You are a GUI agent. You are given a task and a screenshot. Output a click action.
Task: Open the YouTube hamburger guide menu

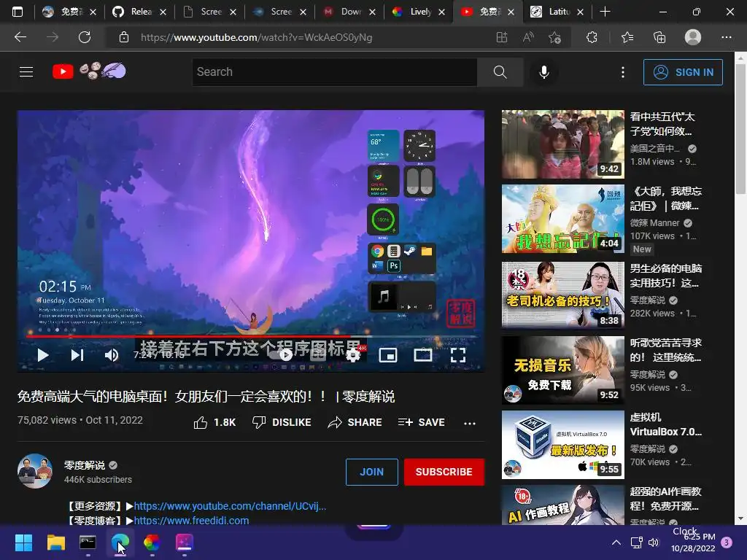pyautogui.click(x=26, y=72)
